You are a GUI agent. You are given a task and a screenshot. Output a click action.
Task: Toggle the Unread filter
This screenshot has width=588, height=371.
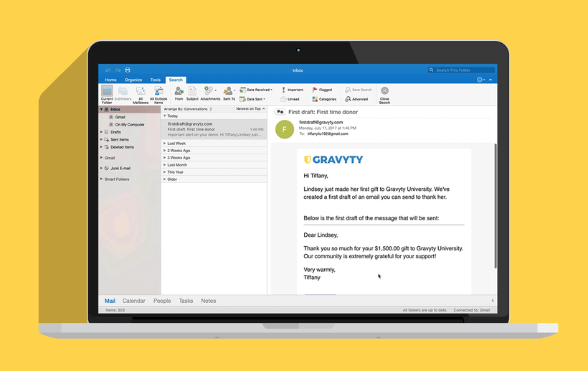pos(290,99)
